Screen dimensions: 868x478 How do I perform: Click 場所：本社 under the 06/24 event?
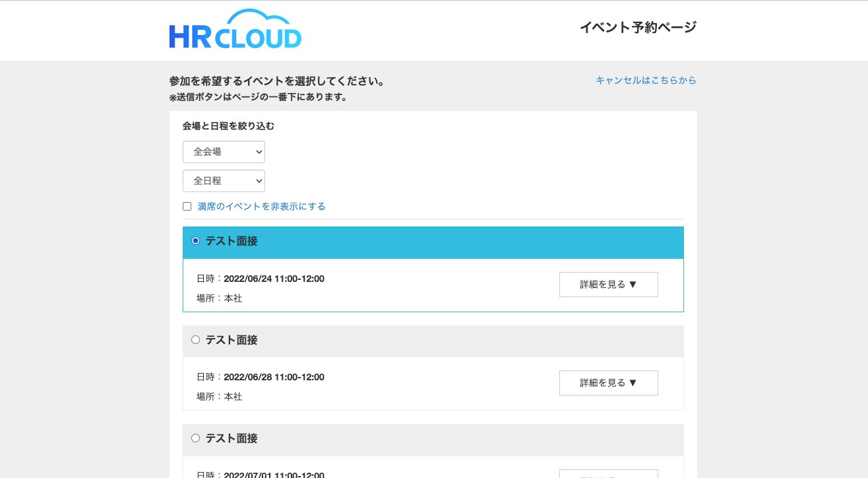220,298
